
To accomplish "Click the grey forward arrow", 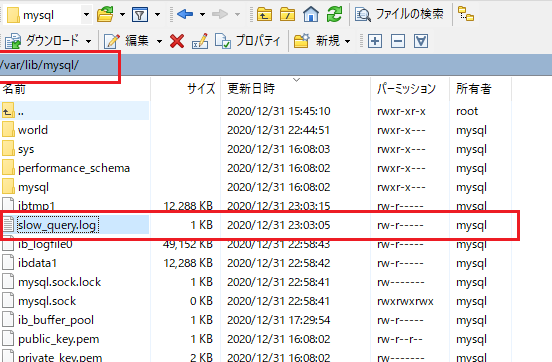I will pos(220,14).
